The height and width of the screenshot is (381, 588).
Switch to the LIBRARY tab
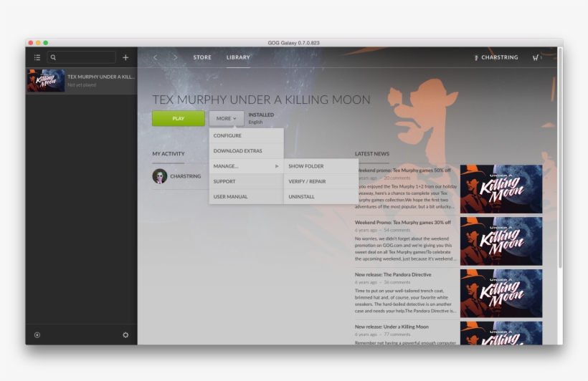[x=238, y=57]
